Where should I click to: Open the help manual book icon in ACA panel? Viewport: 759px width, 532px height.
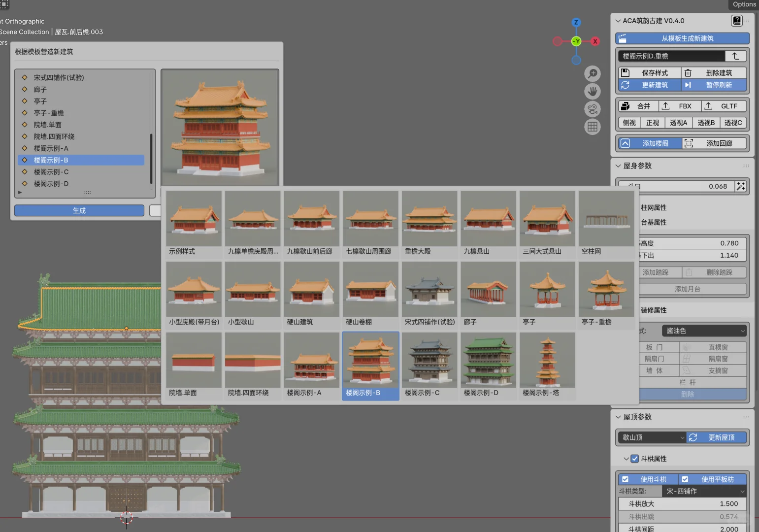tap(736, 21)
